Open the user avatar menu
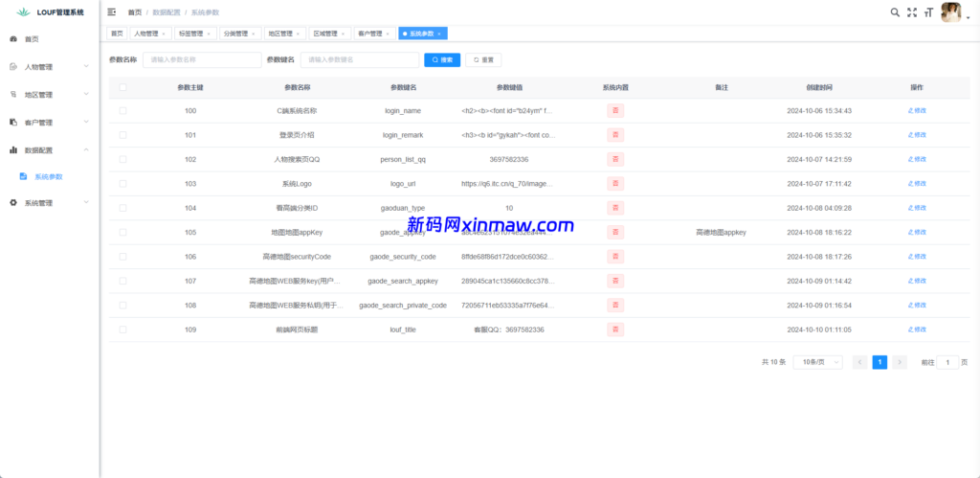This screenshot has height=478, width=980. click(x=950, y=11)
